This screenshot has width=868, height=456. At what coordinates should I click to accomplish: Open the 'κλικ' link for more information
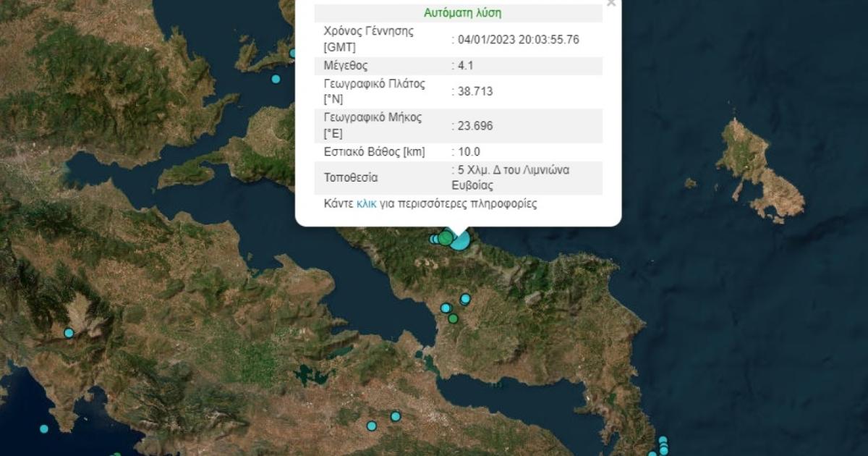click(367, 204)
